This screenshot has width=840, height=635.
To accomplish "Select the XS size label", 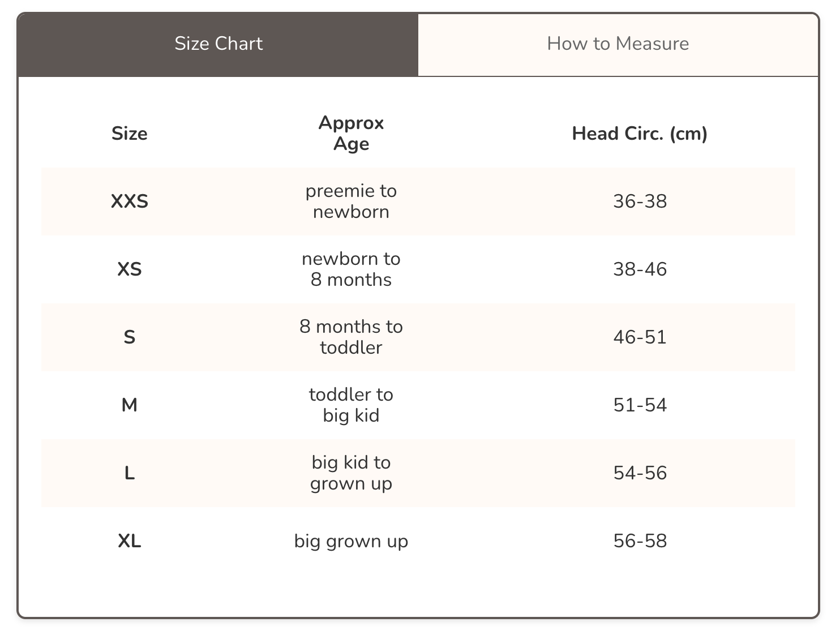I will point(130,269).
